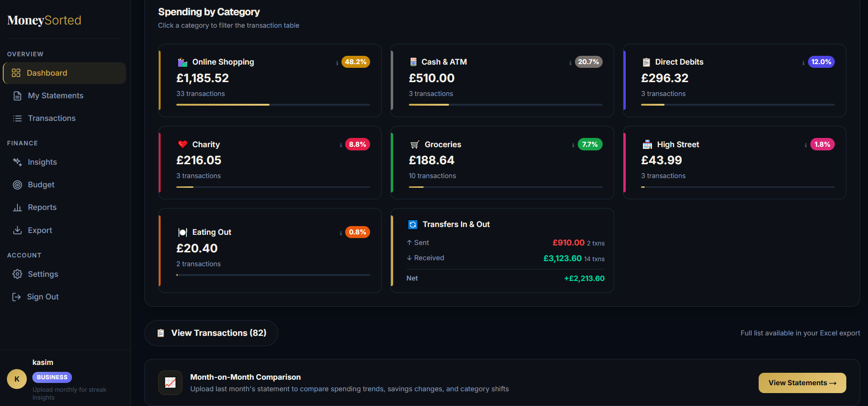The height and width of the screenshot is (406, 868).
Task: Click the High Street shop icon
Action: [x=647, y=144]
